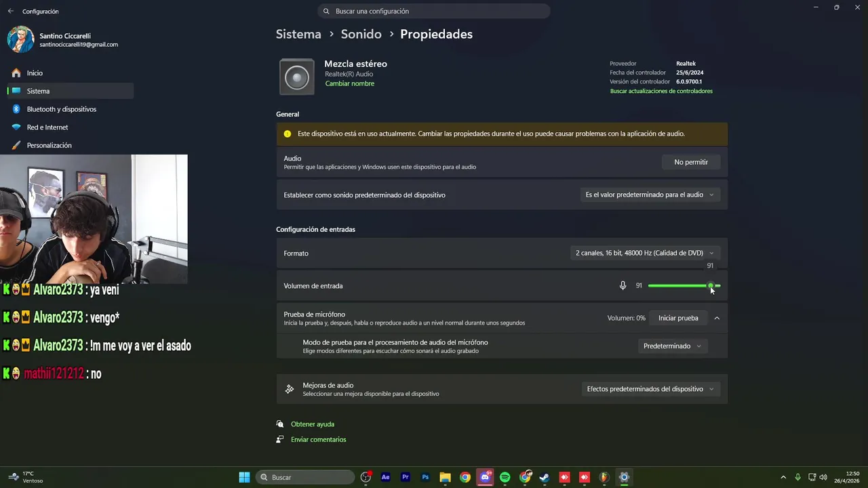The width and height of the screenshot is (868, 488).
Task: Open the Windows Start menu
Action: (244, 477)
